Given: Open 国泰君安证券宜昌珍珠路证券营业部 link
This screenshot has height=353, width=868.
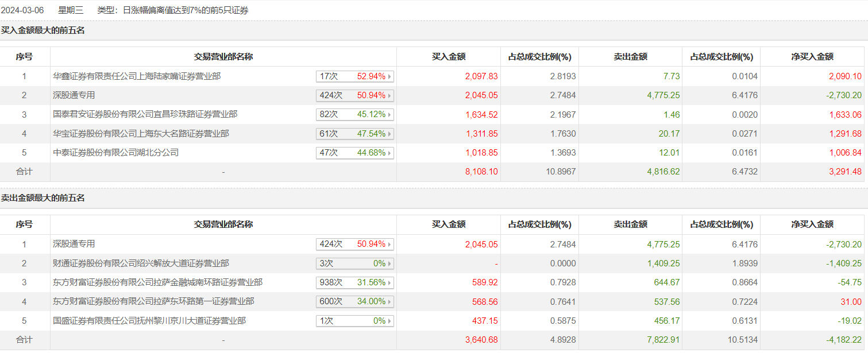Looking at the screenshot, I should (145, 114).
